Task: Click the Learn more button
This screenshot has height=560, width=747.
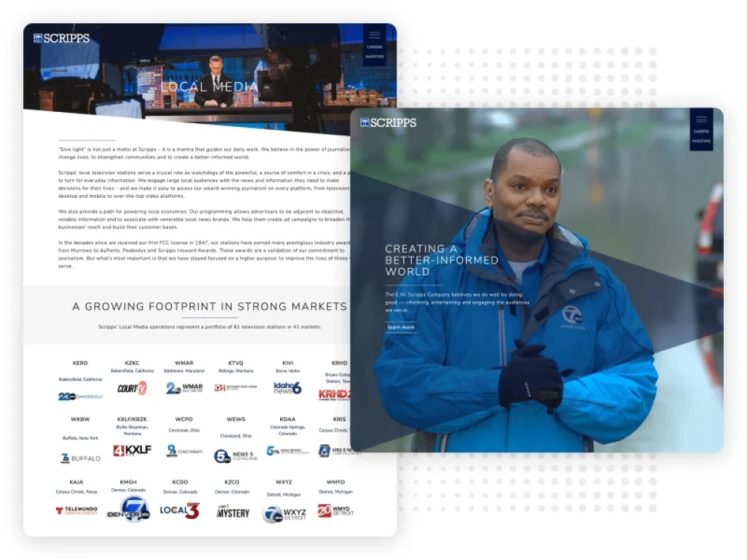Action: coord(401,327)
